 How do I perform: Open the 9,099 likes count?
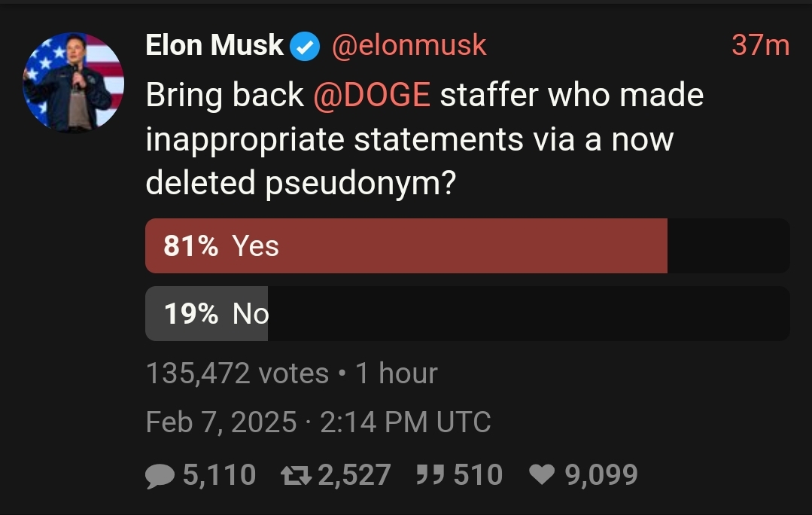(601, 475)
